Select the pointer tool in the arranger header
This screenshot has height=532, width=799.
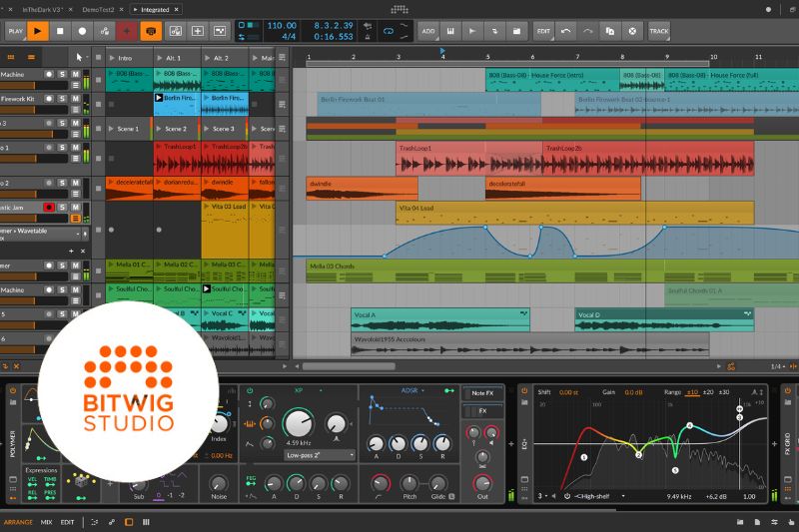click(79, 57)
